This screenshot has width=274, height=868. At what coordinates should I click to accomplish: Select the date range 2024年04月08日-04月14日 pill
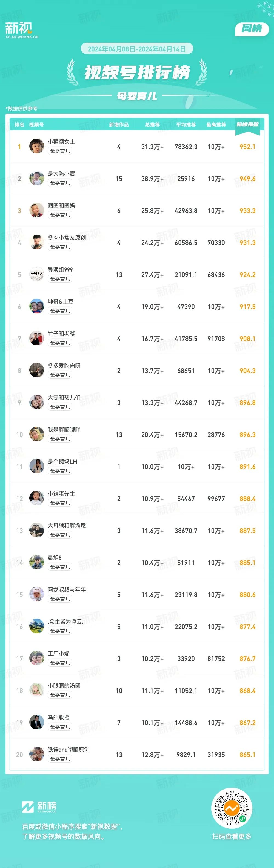pos(137,49)
